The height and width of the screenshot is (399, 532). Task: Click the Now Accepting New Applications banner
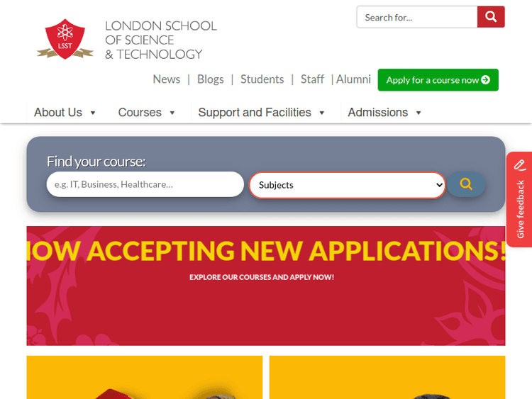(266, 286)
